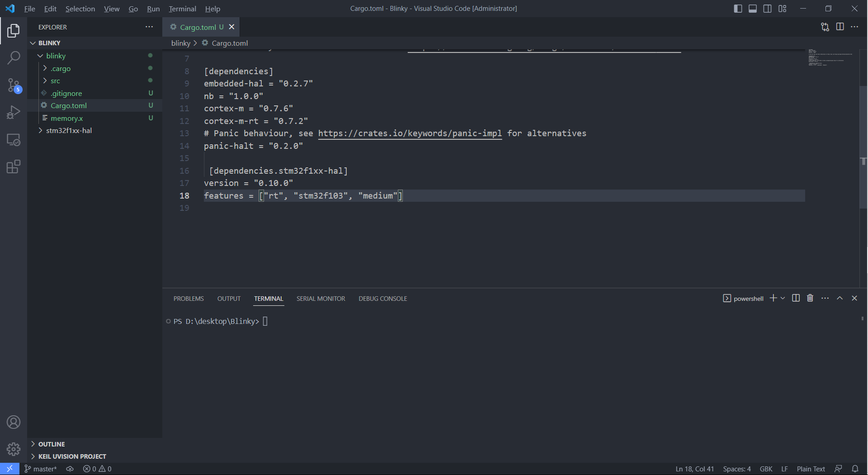Open the Accounts icon in Activity Bar
The height and width of the screenshot is (475, 868).
[x=14, y=422]
